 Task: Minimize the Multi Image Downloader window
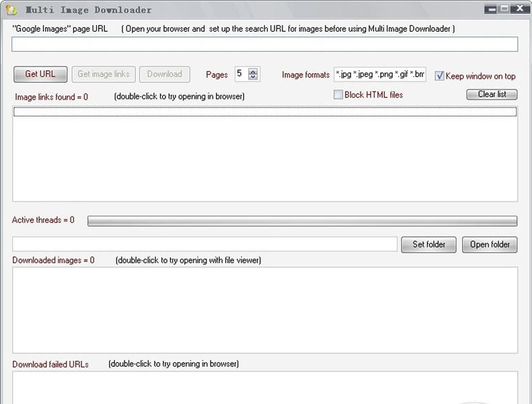pos(490,9)
